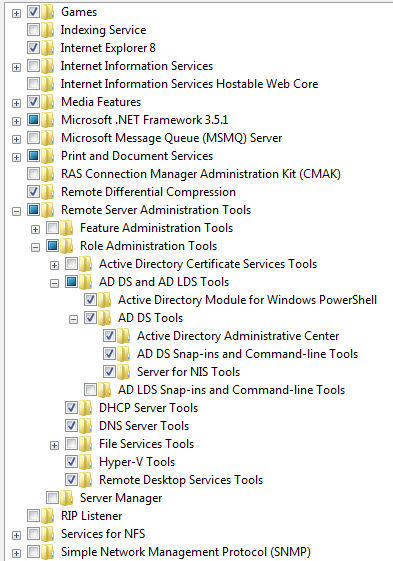Click Role Administration Tools folder icon
Image resolution: width=393 pixels, height=561 pixels.
pyautogui.click(x=66, y=246)
